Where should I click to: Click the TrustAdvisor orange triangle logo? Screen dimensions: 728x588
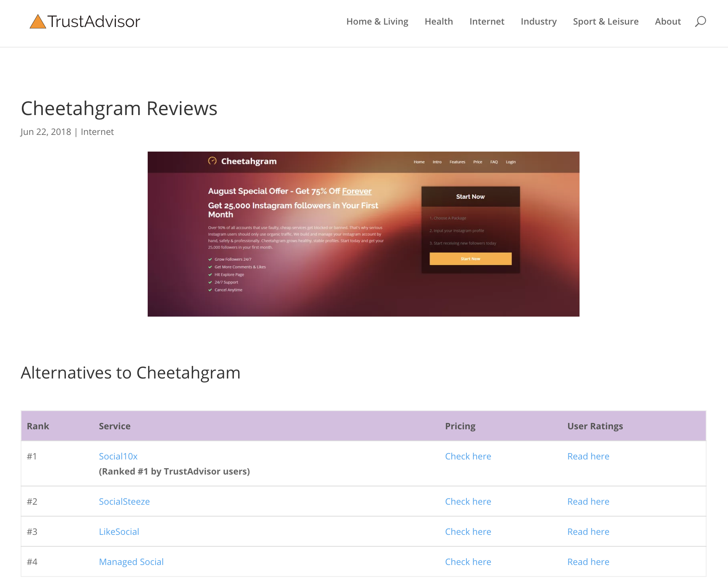coord(38,22)
